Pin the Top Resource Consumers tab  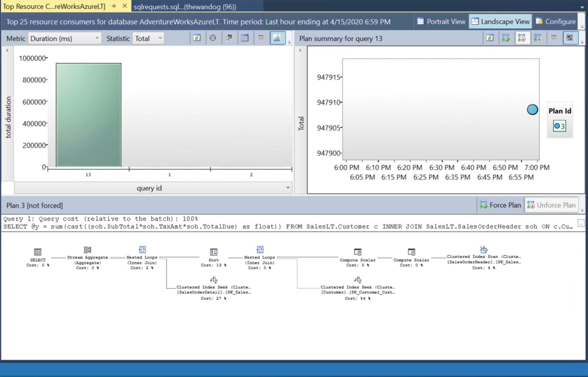click(x=114, y=6)
